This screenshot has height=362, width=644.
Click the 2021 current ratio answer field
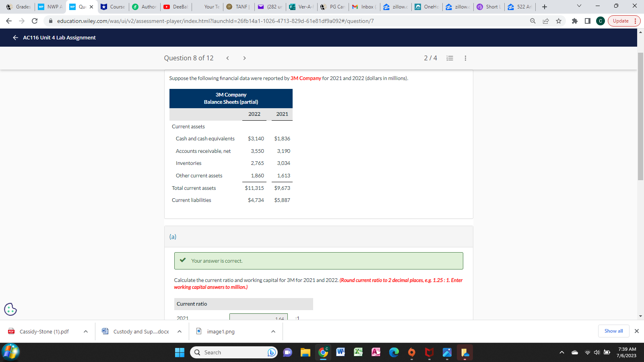click(258, 318)
